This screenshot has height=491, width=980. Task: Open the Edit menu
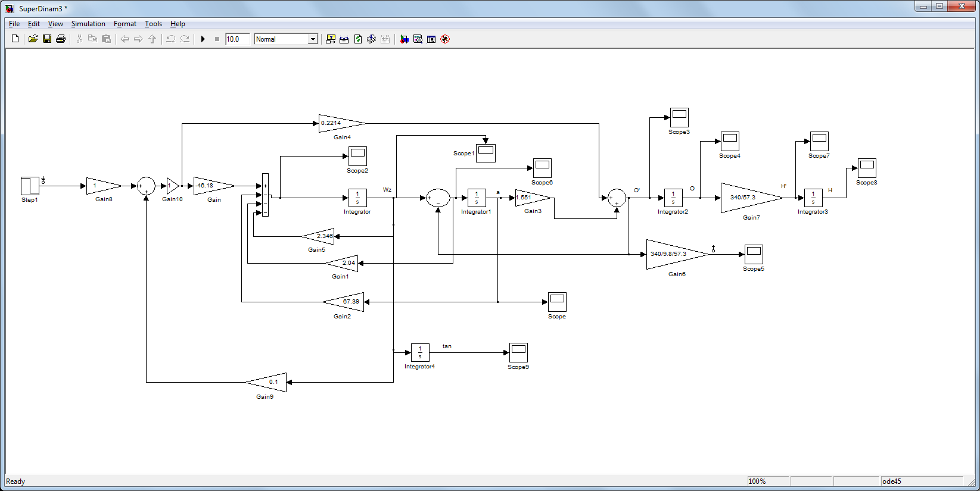[34, 24]
